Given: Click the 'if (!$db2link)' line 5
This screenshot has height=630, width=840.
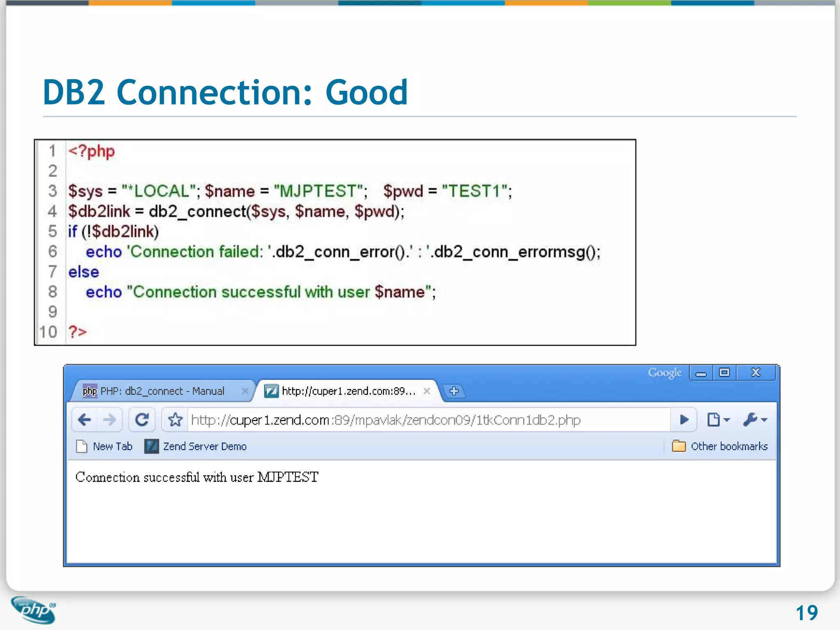Looking at the screenshot, I should click(113, 232).
